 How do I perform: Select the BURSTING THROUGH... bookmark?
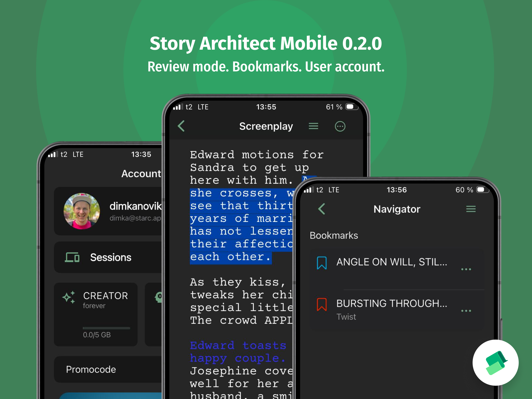tap(397, 311)
